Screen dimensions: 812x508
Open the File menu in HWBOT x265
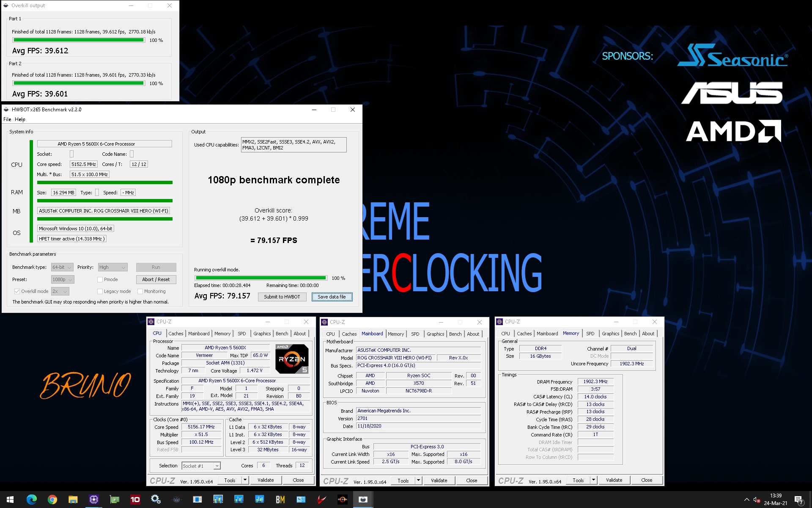click(x=7, y=119)
